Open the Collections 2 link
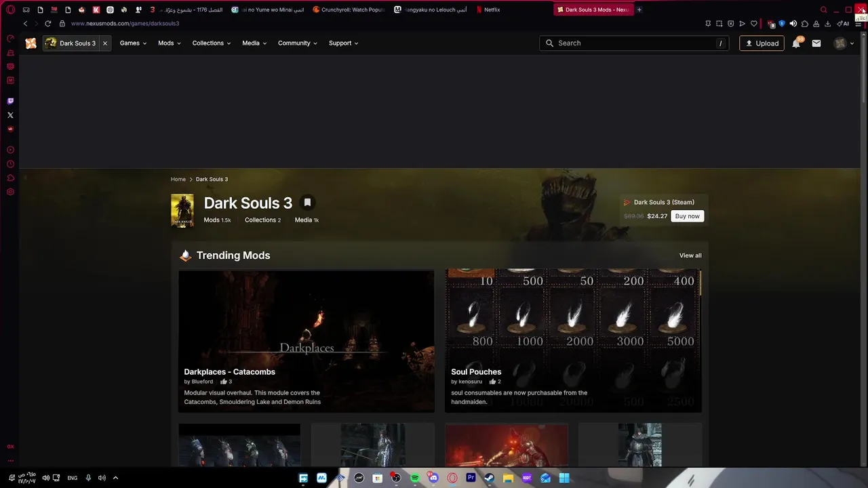 (262, 220)
